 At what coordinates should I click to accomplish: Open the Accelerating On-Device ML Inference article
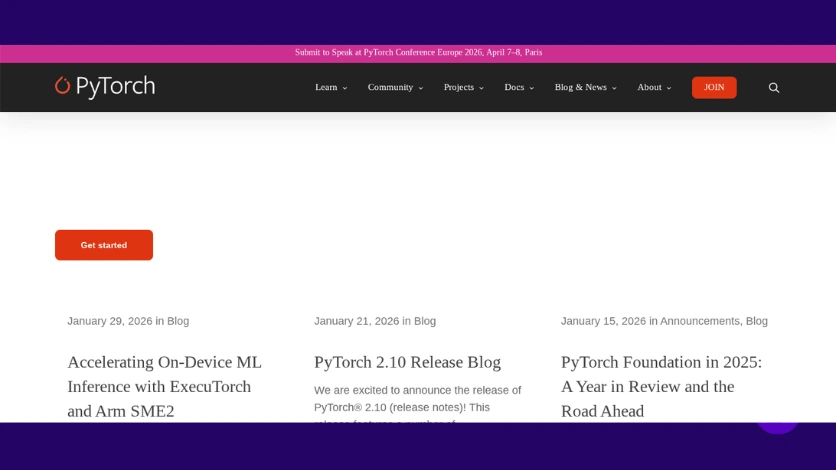coord(164,386)
